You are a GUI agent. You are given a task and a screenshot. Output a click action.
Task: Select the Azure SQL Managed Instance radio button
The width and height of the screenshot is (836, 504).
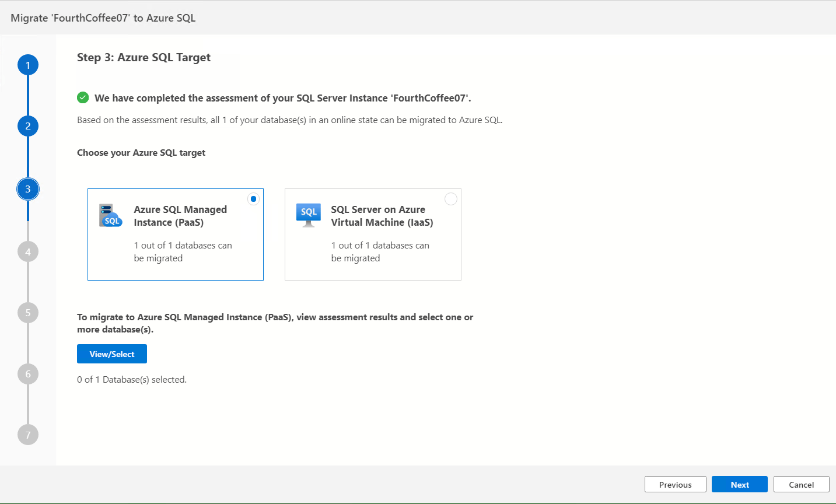[253, 199]
